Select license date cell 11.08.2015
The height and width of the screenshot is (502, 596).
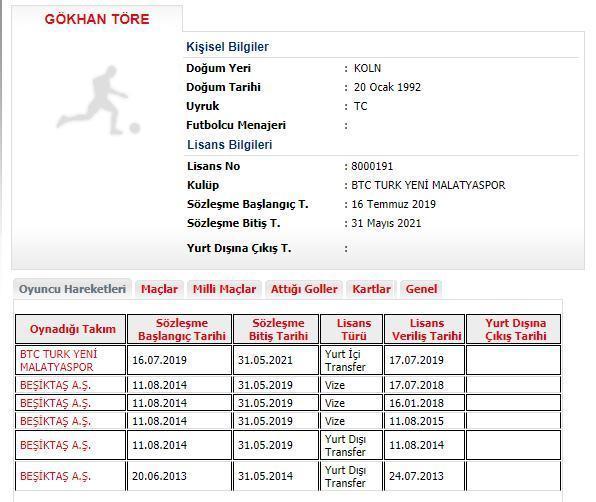425,421
